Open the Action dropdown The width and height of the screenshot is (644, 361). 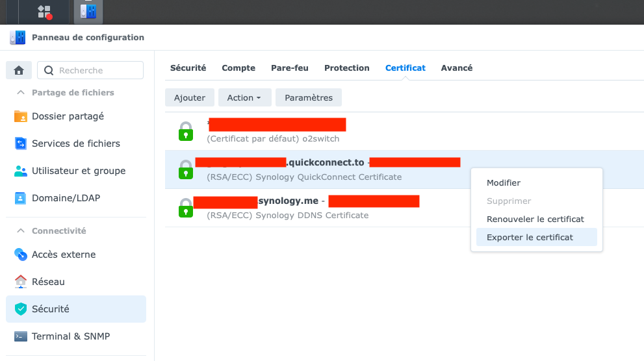tap(244, 97)
